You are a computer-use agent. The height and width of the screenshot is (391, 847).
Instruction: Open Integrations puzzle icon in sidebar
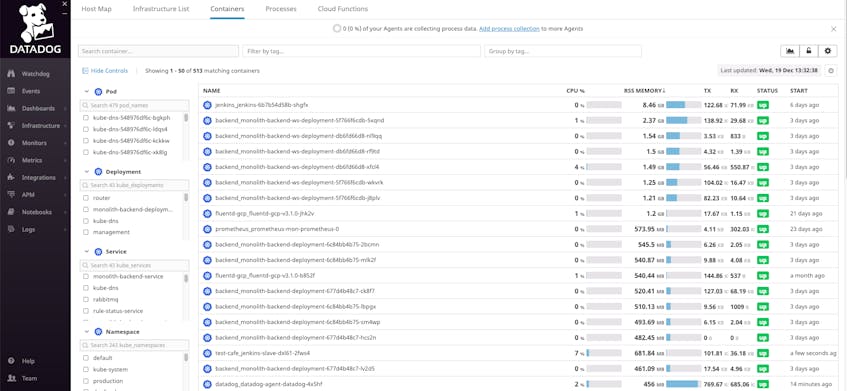coord(11,178)
